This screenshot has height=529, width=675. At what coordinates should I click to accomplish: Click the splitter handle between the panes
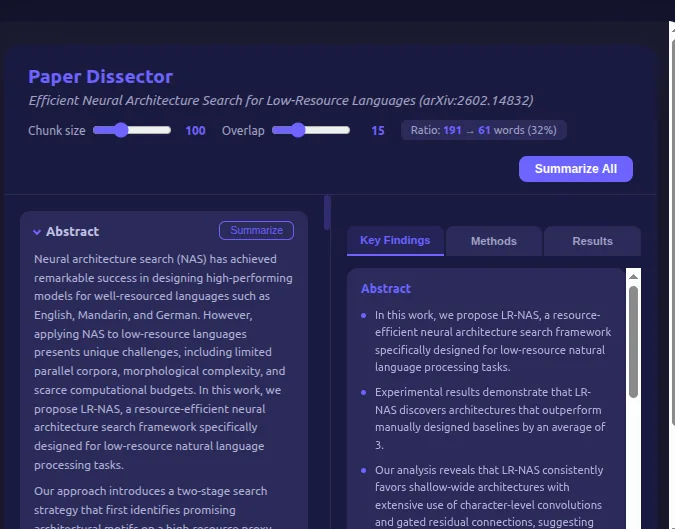[x=327, y=213]
